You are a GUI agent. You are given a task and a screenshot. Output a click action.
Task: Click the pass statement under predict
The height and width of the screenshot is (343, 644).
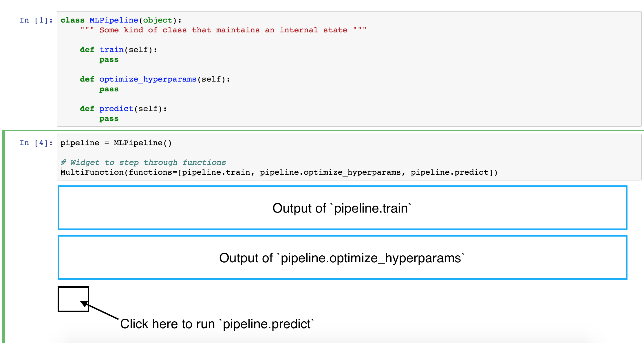tap(109, 118)
